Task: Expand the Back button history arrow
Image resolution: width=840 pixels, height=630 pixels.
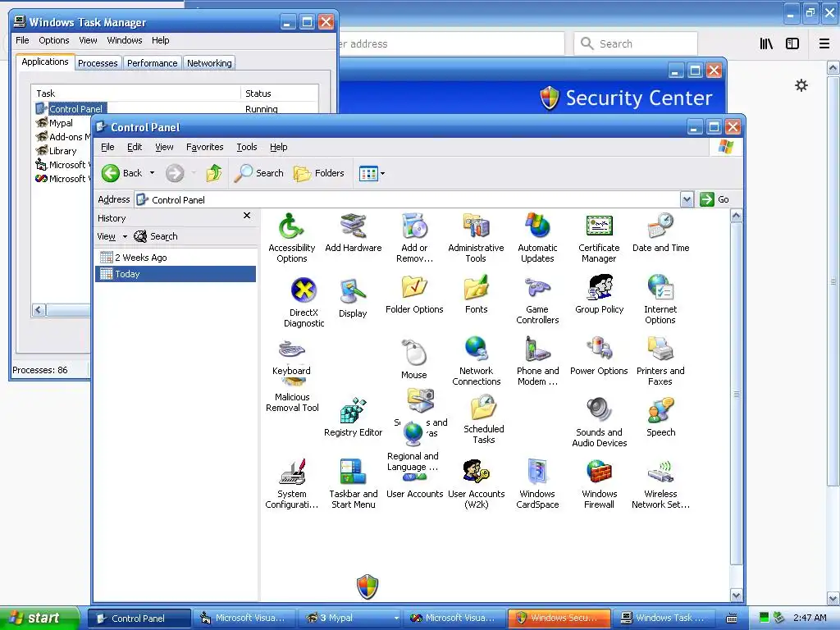Action: click(x=152, y=173)
